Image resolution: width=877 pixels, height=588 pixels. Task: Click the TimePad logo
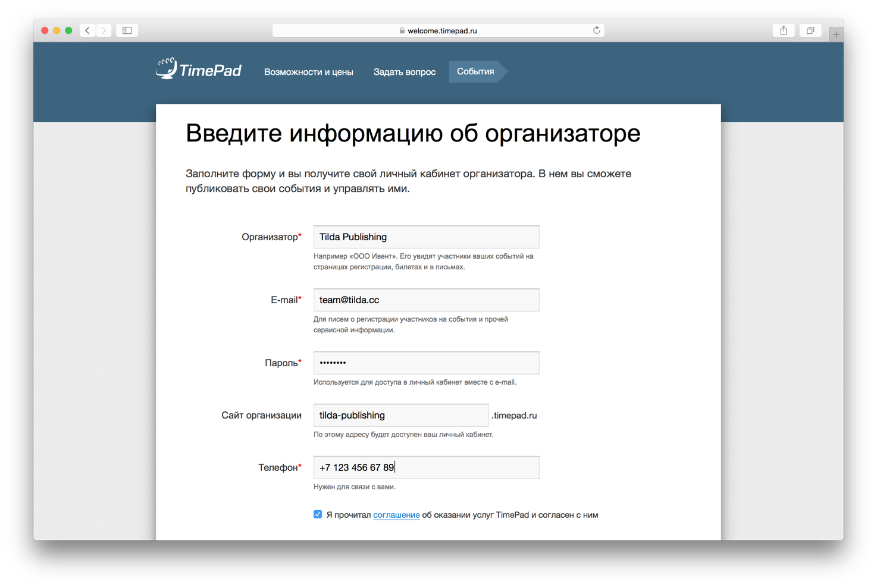coord(198,68)
